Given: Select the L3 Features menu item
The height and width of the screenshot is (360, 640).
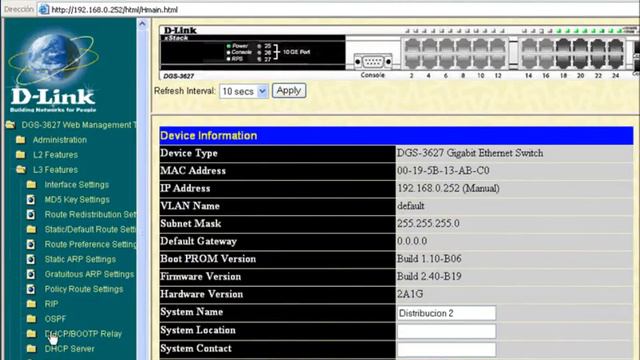Looking at the screenshot, I should click(55, 169).
